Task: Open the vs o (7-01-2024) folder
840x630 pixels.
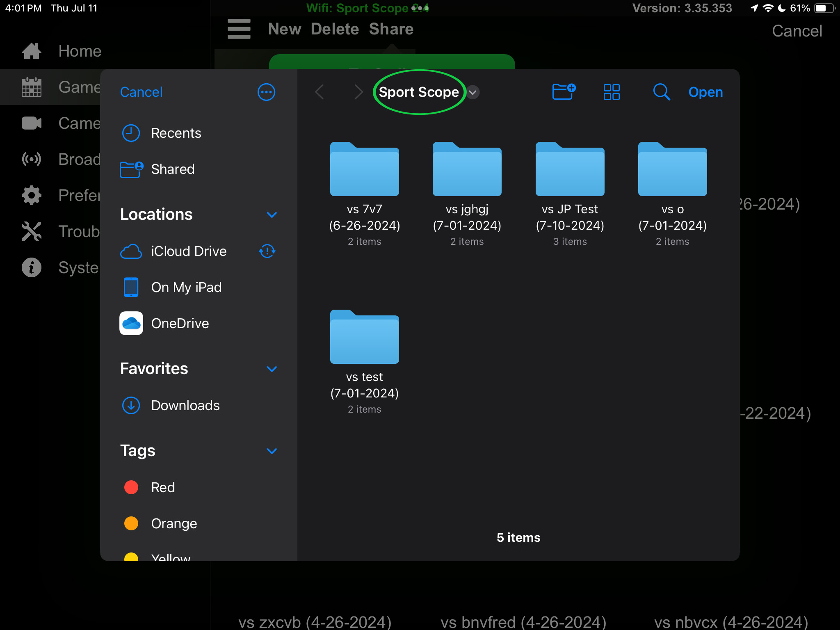Action: pos(673,194)
